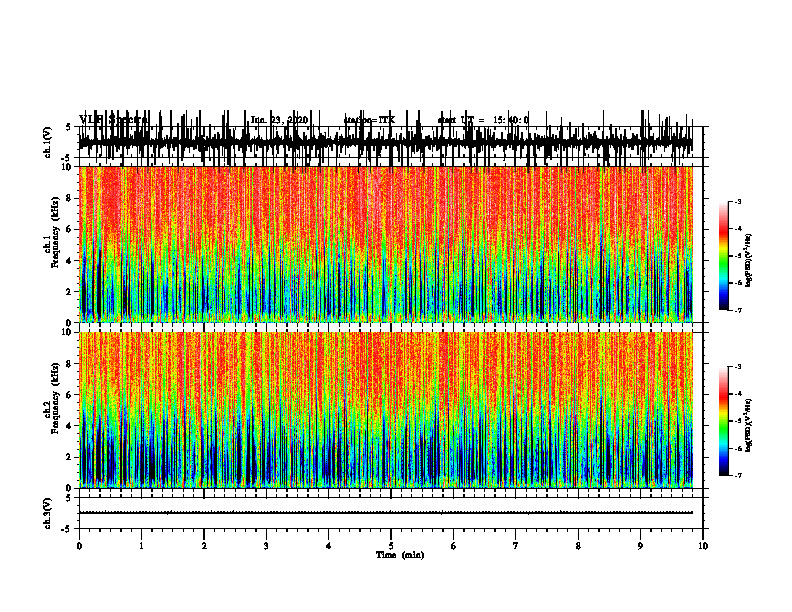Click the 'start UT = 15:40:0' label
This screenshot has height=612, width=792.
coord(483,120)
